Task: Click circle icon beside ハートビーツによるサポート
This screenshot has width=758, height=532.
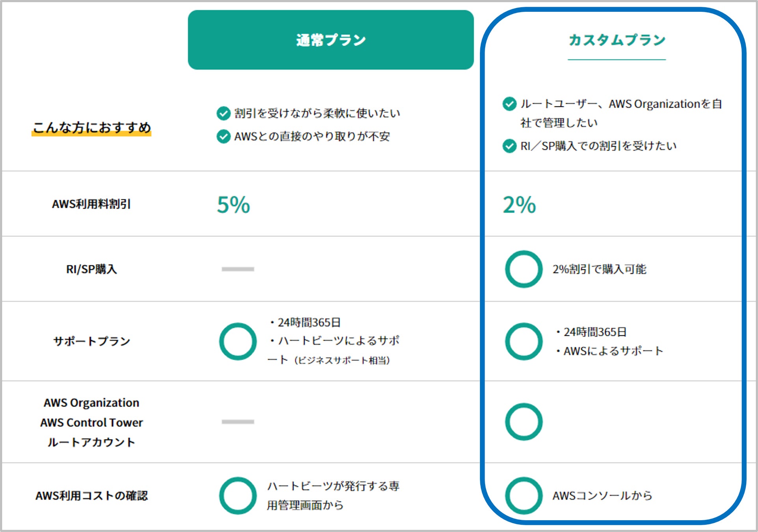Action: pyautogui.click(x=238, y=341)
